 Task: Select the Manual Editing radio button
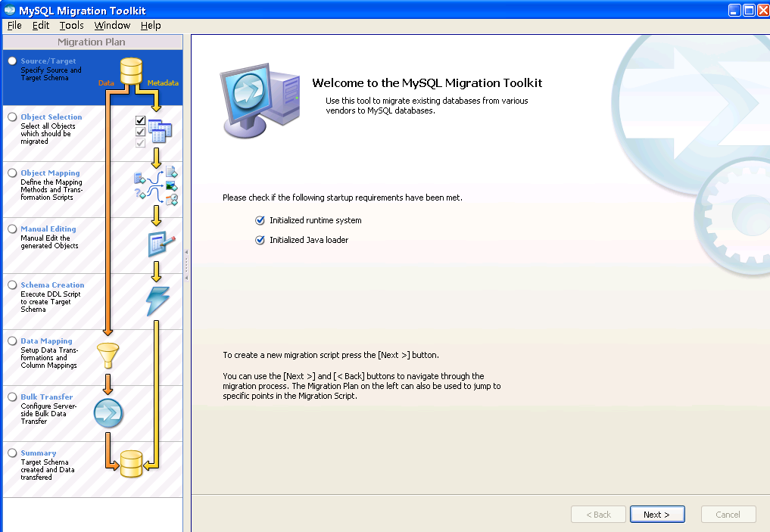click(12, 229)
